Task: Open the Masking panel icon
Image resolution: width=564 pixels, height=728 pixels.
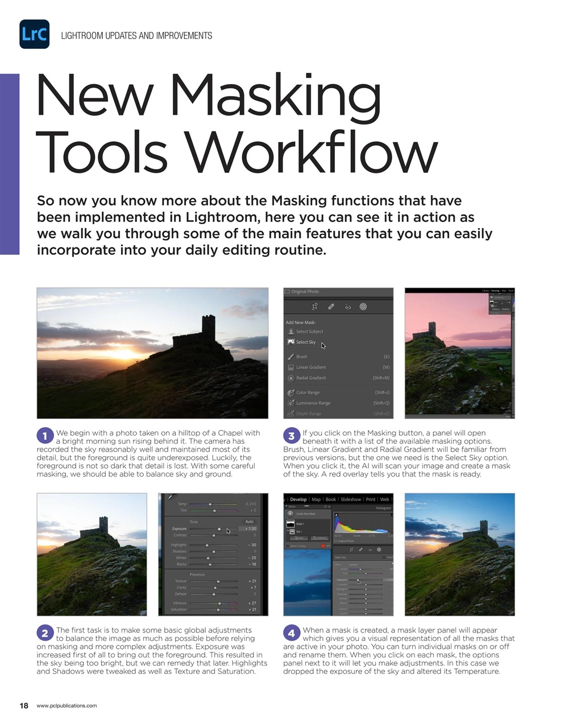Action: click(363, 307)
